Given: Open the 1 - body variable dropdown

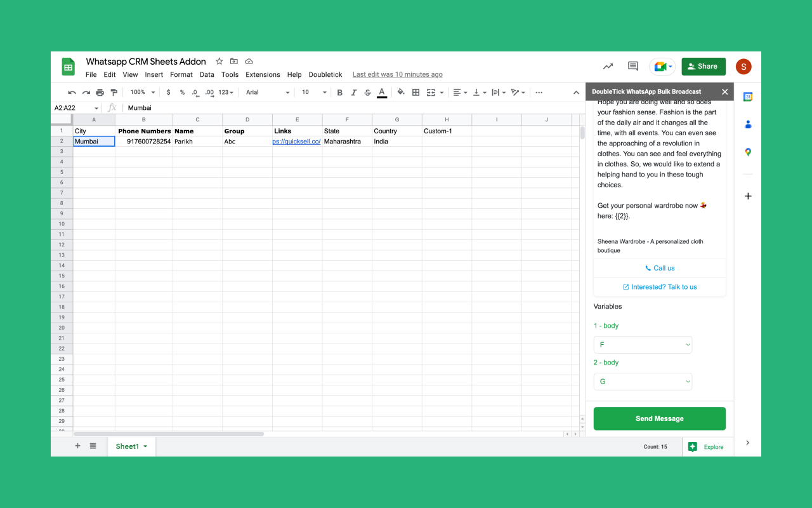Looking at the screenshot, I should (x=643, y=345).
